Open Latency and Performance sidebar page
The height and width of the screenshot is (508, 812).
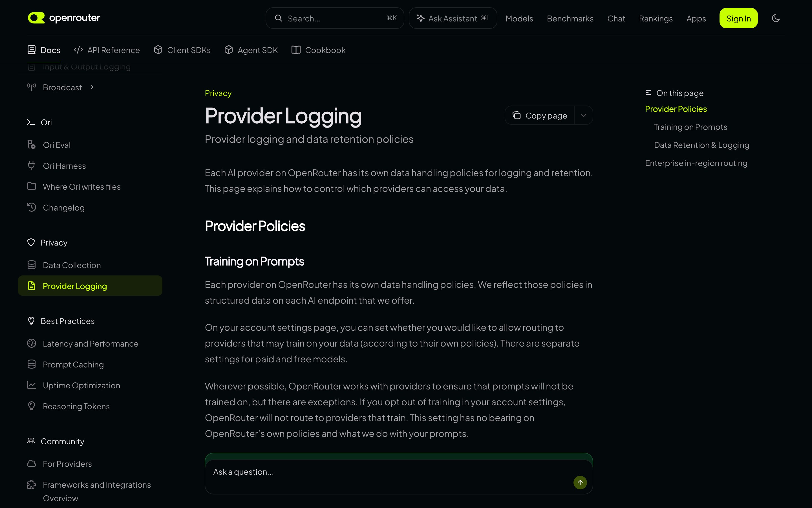[x=90, y=343]
